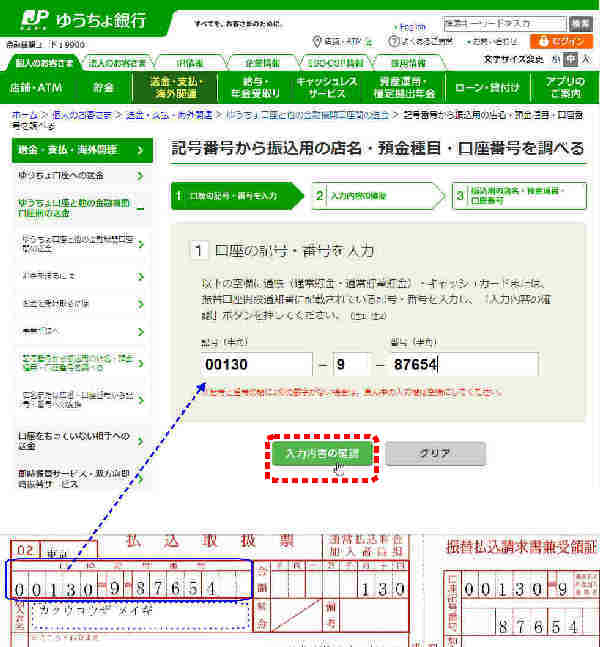Open the 送金・支払・海外関連 menu item
This screenshot has height=647, width=600.
(x=176, y=87)
